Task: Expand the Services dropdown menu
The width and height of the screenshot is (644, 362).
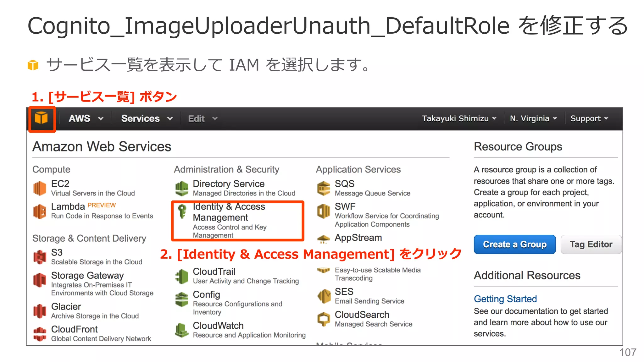Action: 147,118
